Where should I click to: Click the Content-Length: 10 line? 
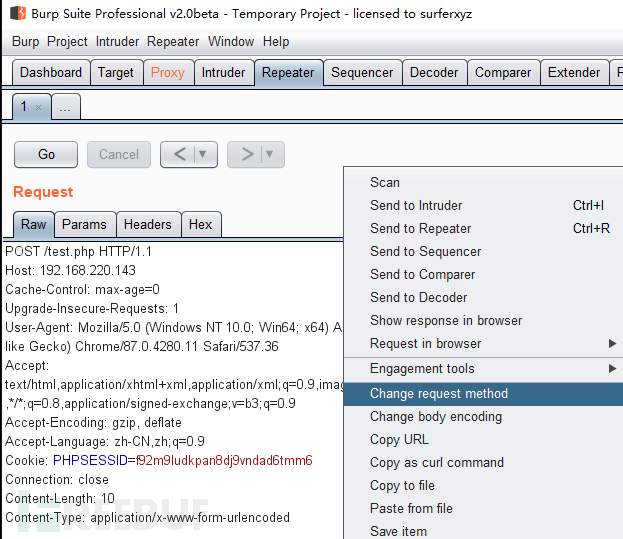(x=60, y=498)
